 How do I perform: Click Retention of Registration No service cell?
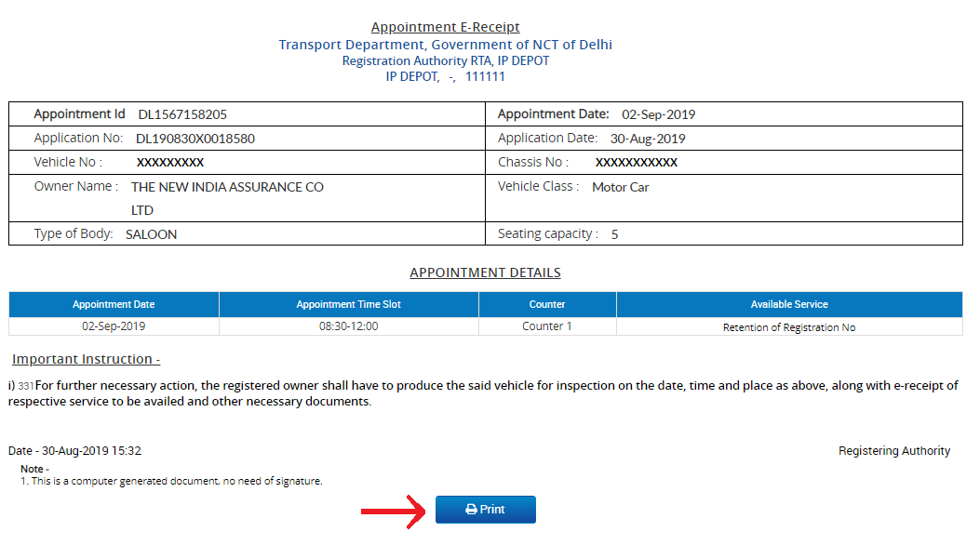[x=789, y=327]
